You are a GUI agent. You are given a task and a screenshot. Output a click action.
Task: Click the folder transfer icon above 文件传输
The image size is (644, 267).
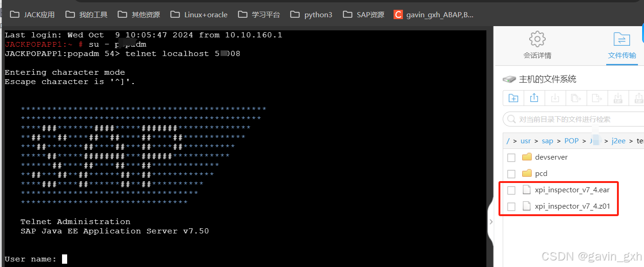(622, 39)
